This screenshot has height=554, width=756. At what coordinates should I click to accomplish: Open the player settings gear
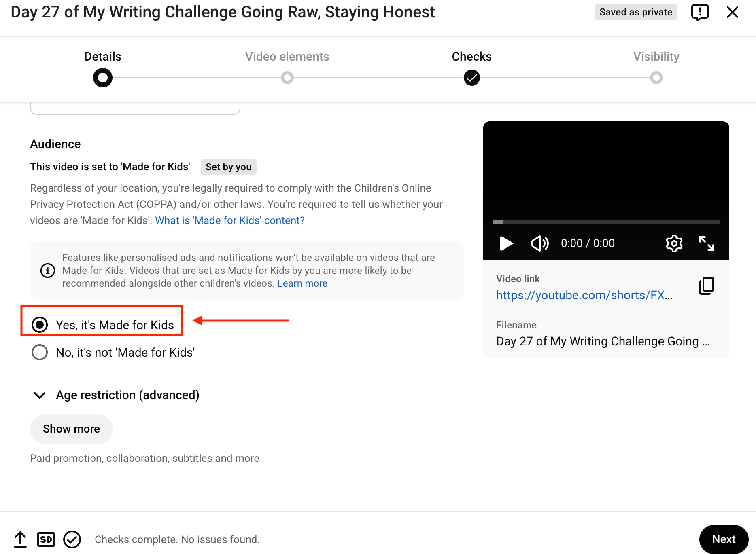pyautogui.click(x=674, y=243)
